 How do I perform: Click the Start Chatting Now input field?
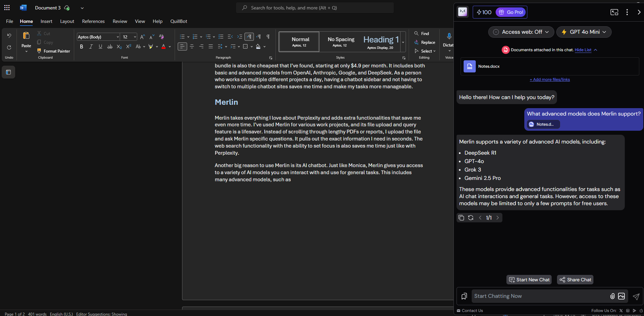point(539,296)
